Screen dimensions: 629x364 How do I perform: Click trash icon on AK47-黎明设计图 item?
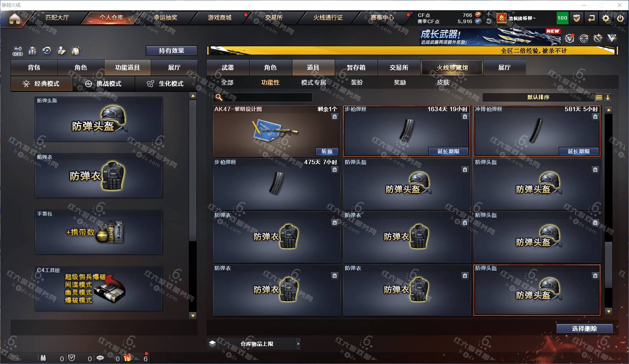point(335,117)
